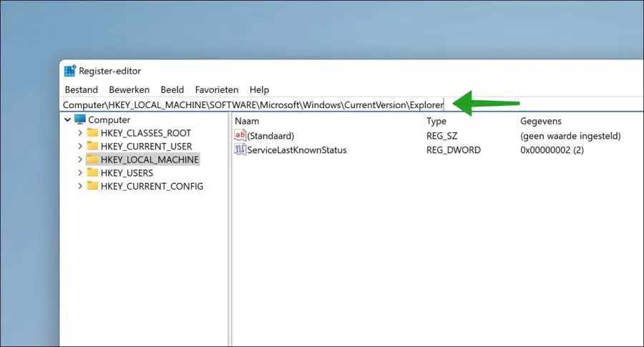
Task: Select the Computer icon in the tree
Action: point(80,119)
